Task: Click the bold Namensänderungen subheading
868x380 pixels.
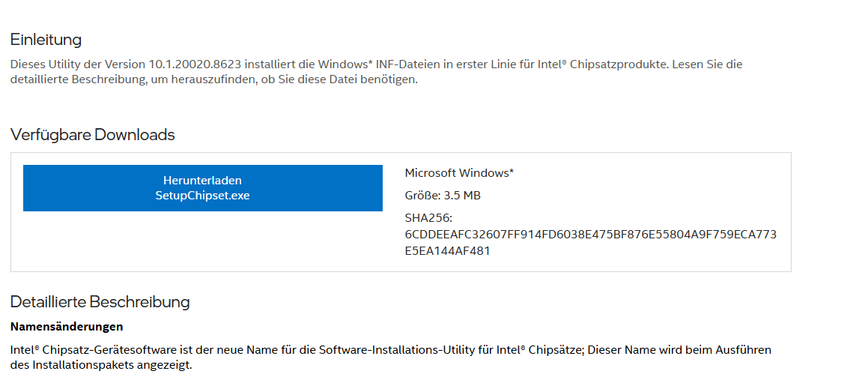Action: pos(67,327)
